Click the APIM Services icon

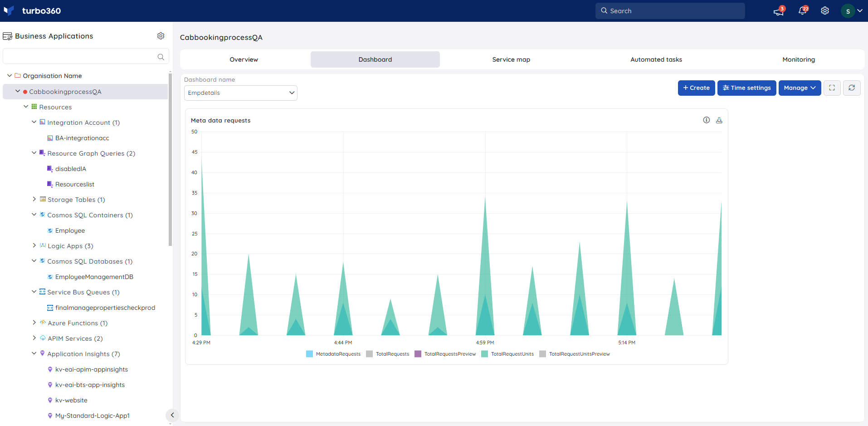43,338
